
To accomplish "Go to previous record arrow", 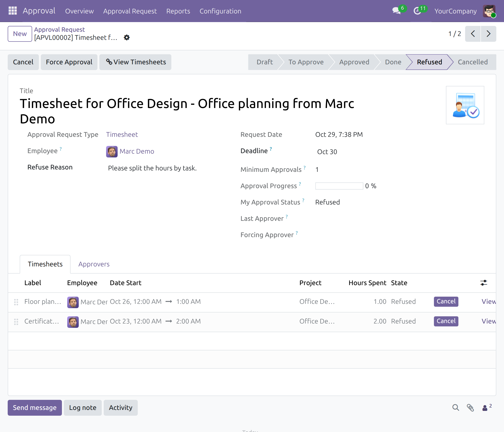I will 473,34.
